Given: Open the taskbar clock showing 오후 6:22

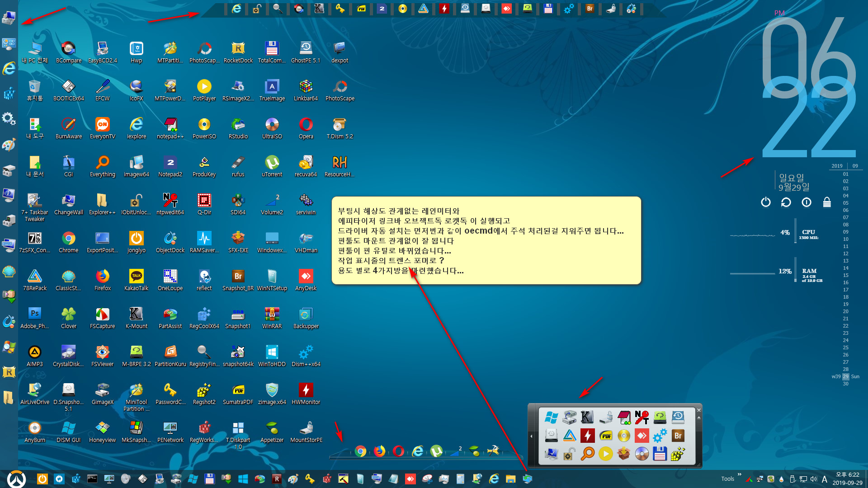Looking at the screenshot, I should pyautogui.click(x=848, y=479).
